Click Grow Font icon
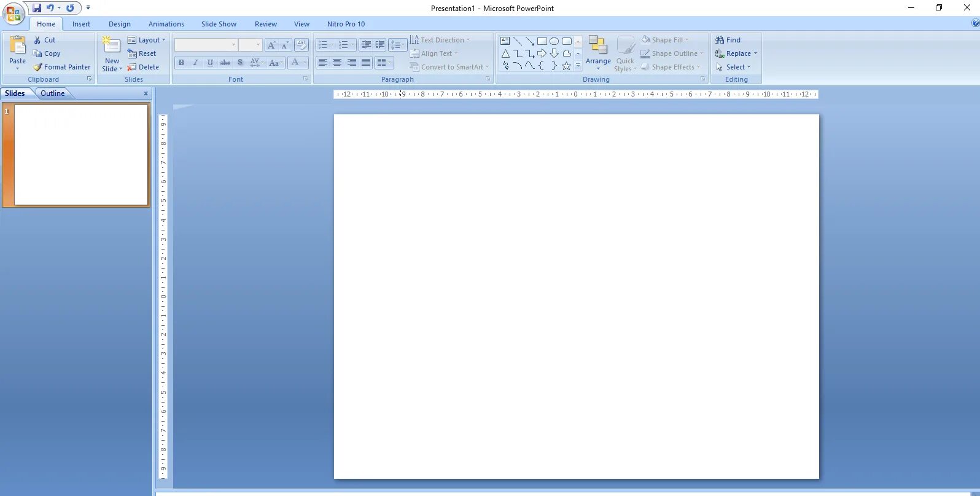The height and width of the screenshot is (496, 980). (271, 45)
